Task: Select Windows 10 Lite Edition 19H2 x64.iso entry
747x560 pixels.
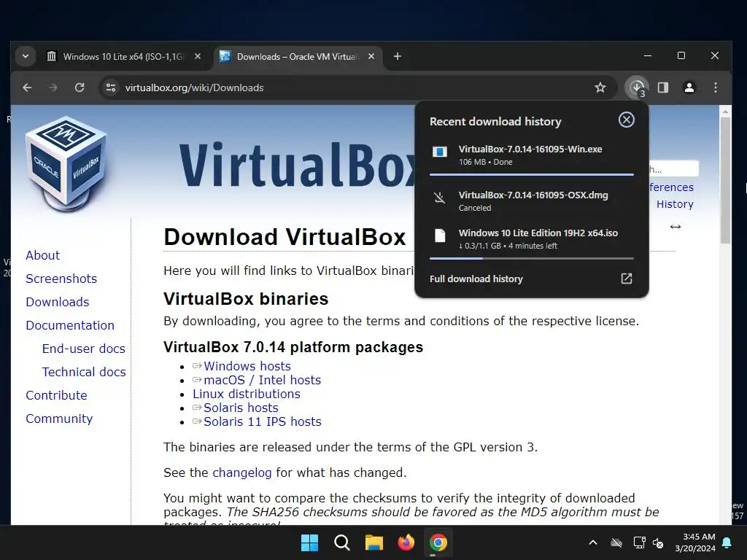Action: (x=532, y=239)
